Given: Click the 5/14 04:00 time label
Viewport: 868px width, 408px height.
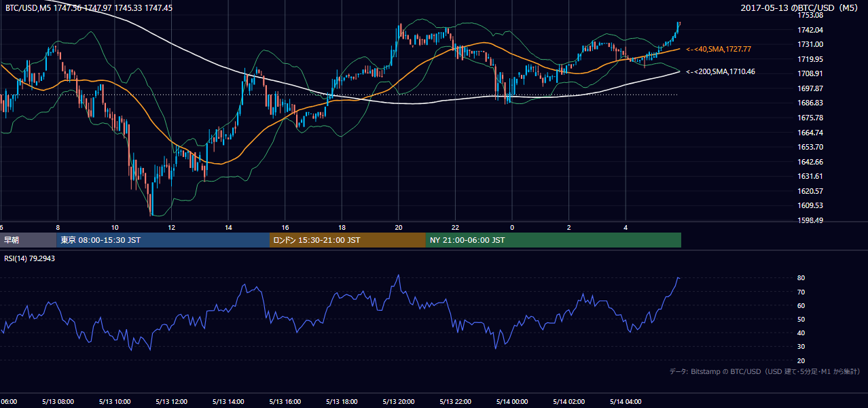Looking at the screenshot, I should click(x=626, y=402).
